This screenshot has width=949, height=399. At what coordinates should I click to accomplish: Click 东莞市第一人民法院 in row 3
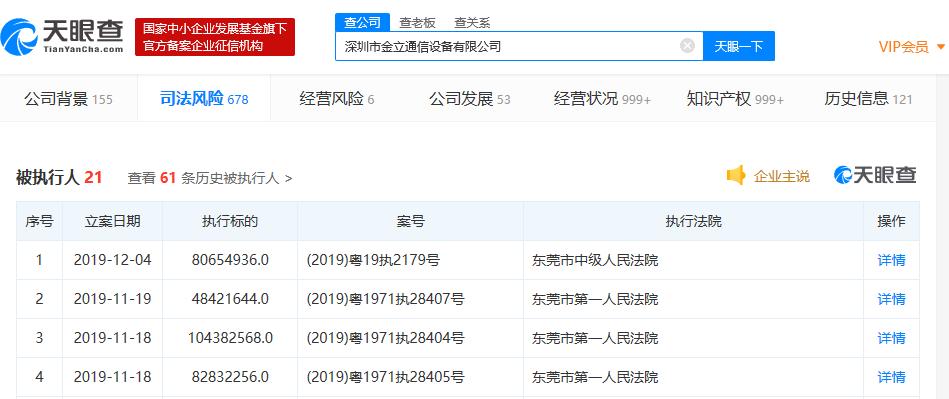point(596,338)
